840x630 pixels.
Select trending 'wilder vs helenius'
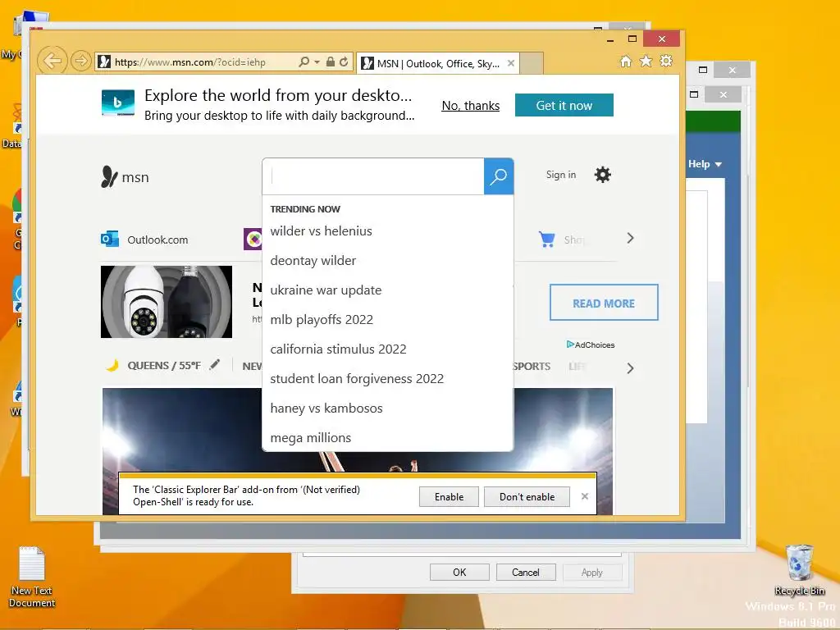pyautogui.click(x=321, y=231)
